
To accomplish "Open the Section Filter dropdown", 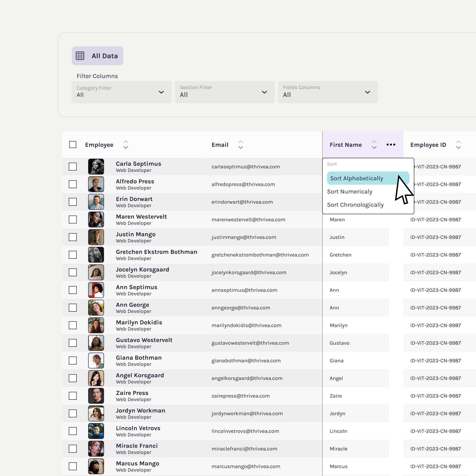I will tap(225, 92).
